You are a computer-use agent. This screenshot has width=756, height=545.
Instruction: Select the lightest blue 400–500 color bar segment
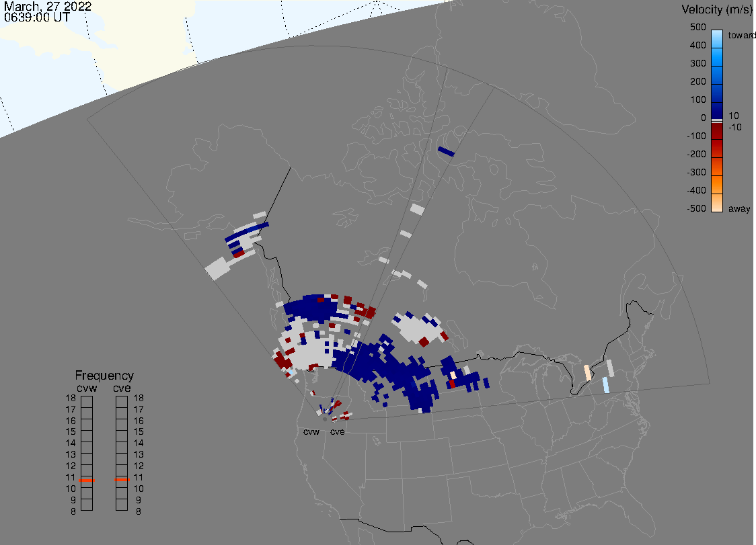[x=717, y=39]
